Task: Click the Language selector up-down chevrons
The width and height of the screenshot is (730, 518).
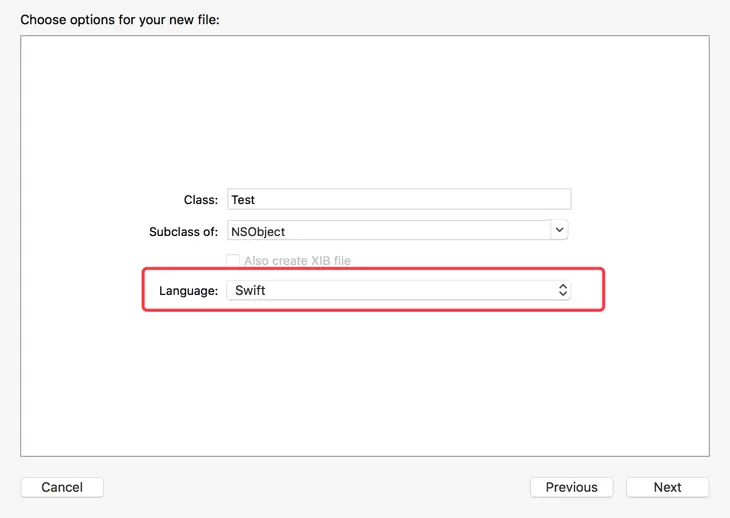Action: (x=563, y=291)
